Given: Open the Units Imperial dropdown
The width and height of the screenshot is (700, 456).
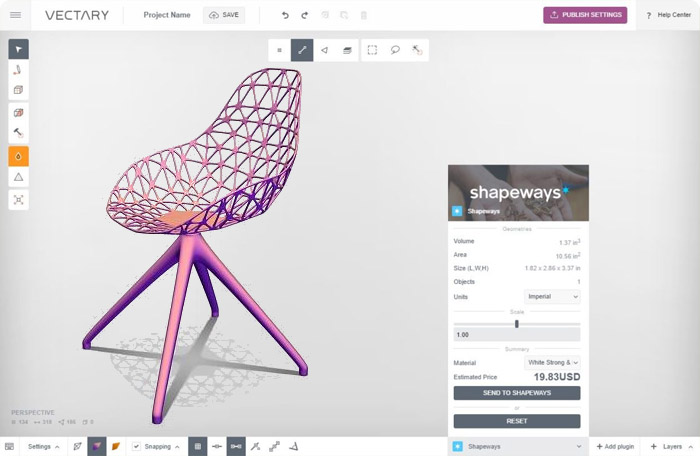Looking at the screenshot, I should coord(552,297).
